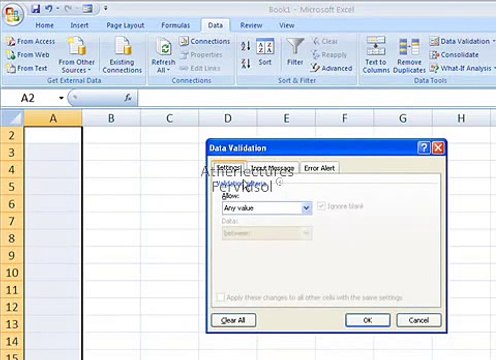The image size is (496, 360).
Task: Open workbook Connections
Action: [x=205, y=41]
